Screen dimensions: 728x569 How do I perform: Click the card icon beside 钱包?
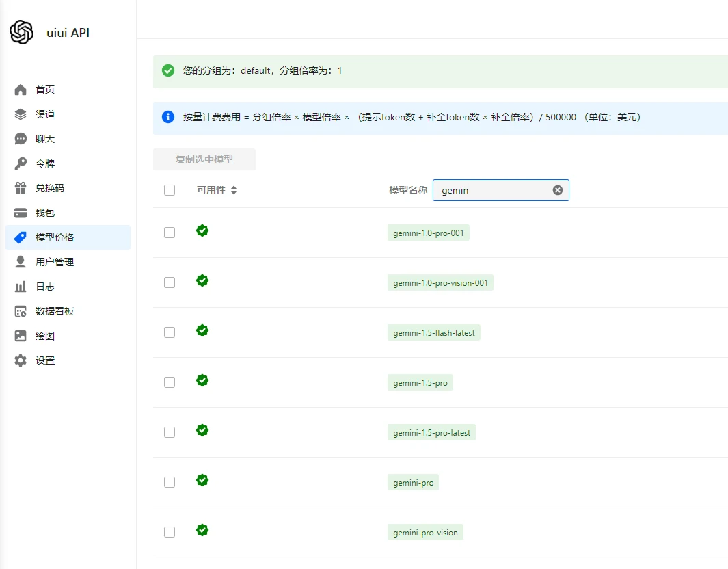(21, 213)
